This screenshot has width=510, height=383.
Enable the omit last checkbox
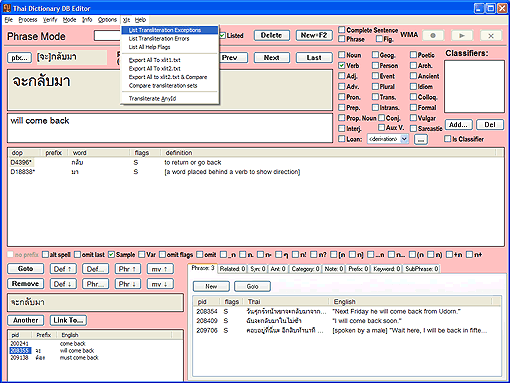click(x=77, y=255)
